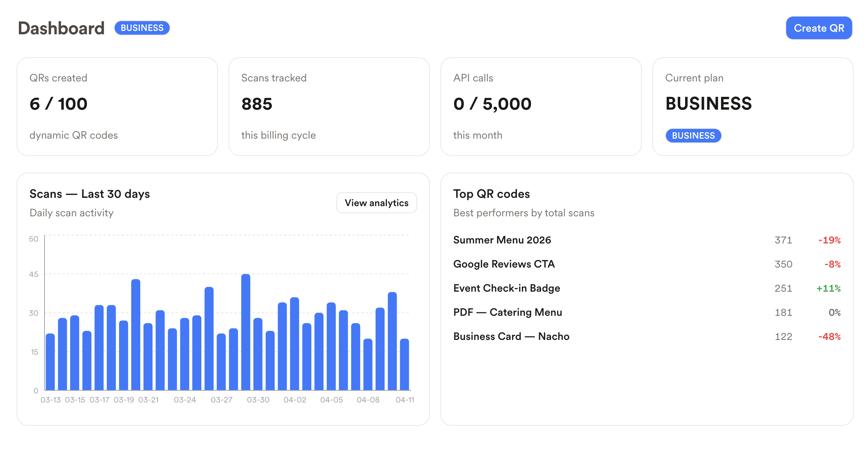Click the 03-13 date label on chart
The height and width of the screenshot is (465, 868).
[x=51, y=400]
